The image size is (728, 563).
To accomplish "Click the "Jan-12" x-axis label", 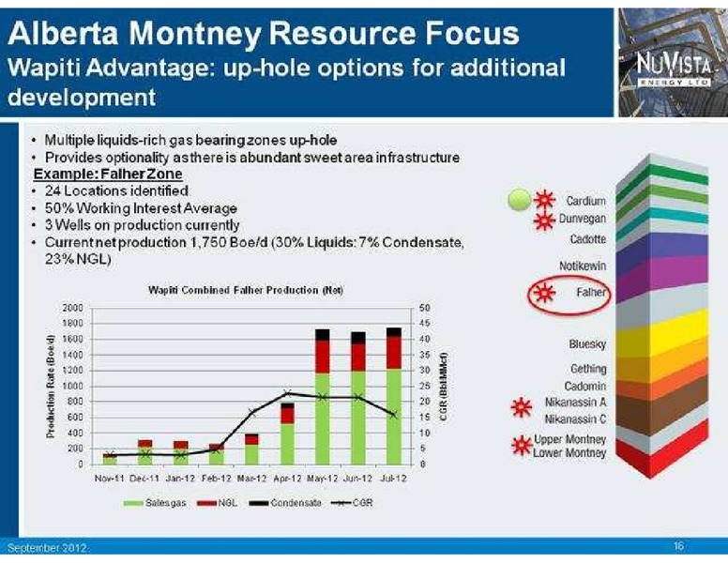I will click(x=180, y=479).
